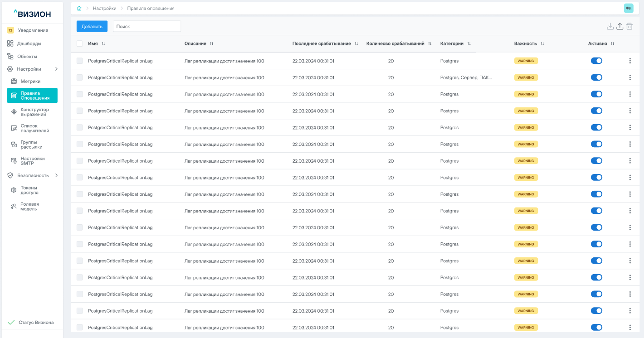
Task: Select checkbox of the first PostgresCriticalReplicationLag row
Action: point(80,61)
